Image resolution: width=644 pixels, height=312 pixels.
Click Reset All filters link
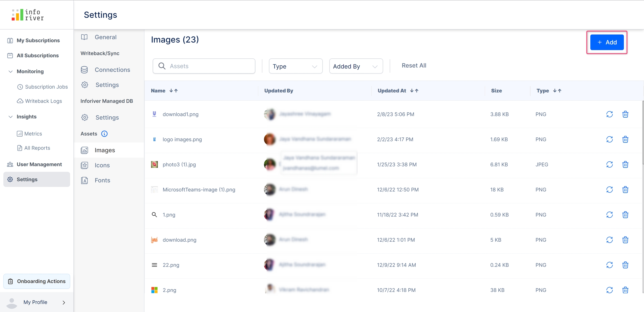tap(414, 66)
